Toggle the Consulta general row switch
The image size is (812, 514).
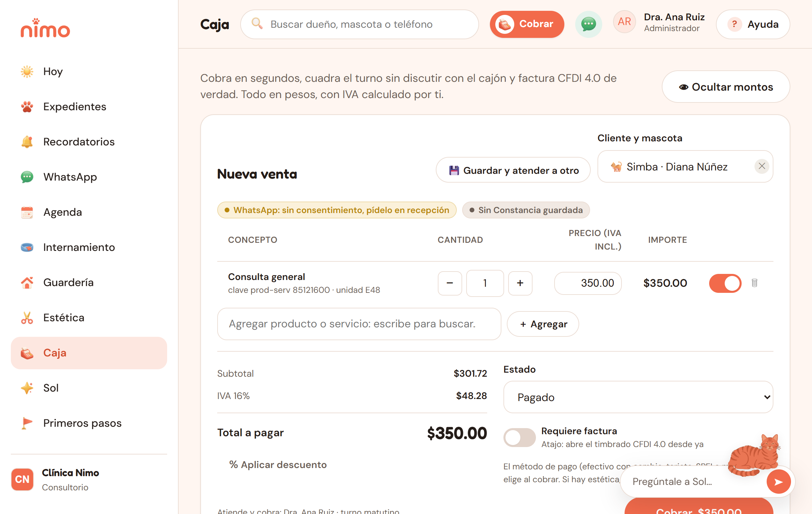pos(725,283)
